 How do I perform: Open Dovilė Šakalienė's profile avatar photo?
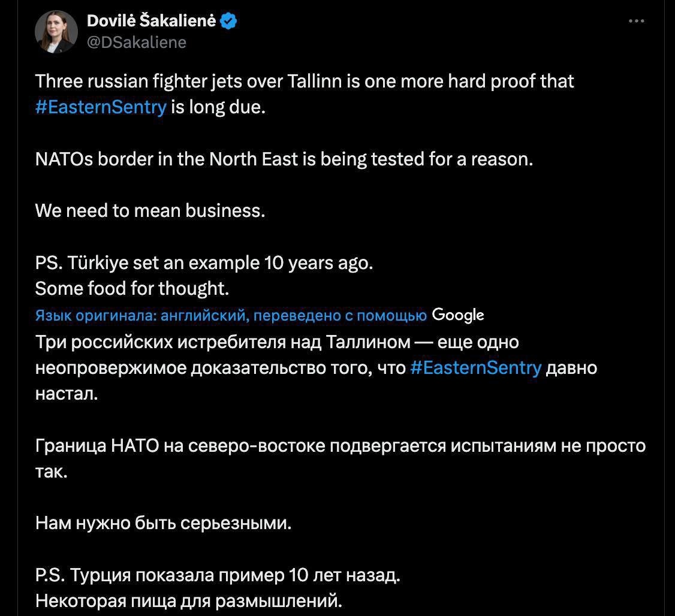point(56,31)
